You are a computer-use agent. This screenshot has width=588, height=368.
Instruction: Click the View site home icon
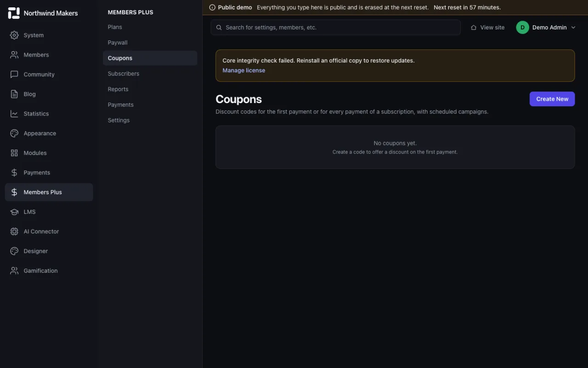[x=474, y=28]
